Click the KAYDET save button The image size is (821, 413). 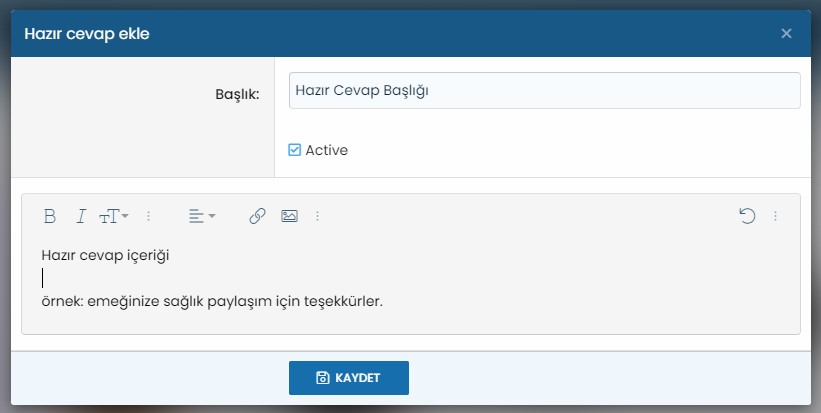pos(349,378)
